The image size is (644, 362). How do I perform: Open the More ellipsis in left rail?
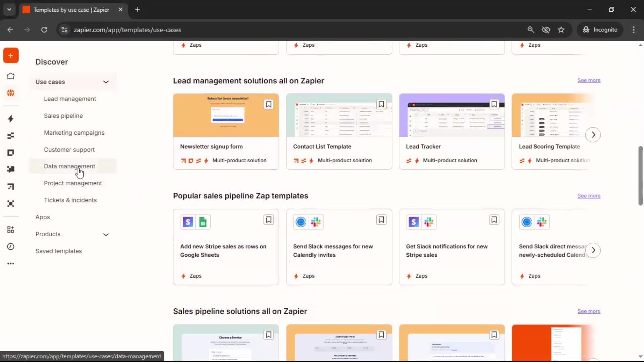pos(11,263)
